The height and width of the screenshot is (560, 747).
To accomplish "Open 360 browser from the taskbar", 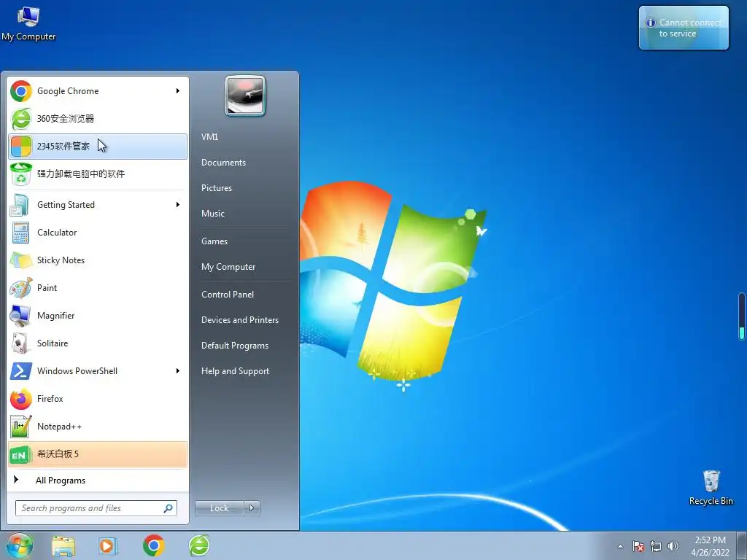I will [x=199, y=545].
